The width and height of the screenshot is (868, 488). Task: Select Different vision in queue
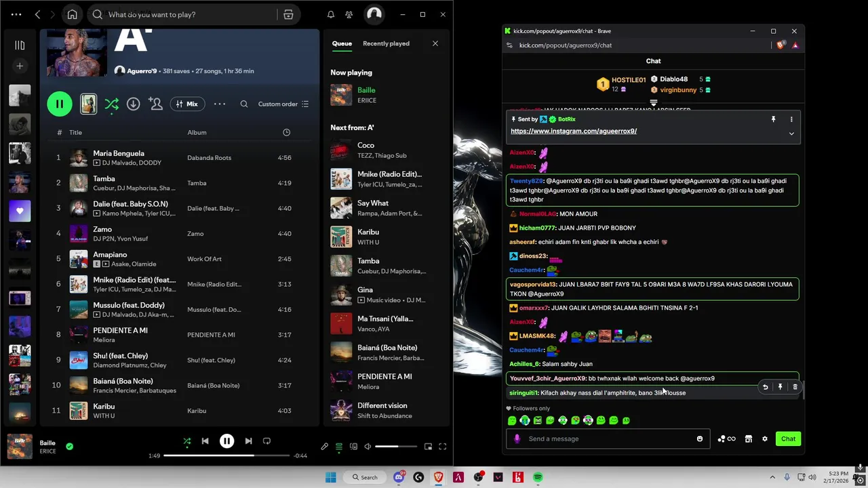point(387,410)
